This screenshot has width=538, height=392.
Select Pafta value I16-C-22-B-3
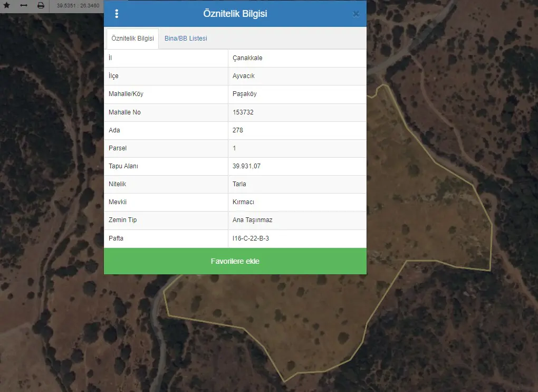coord(251,238)
